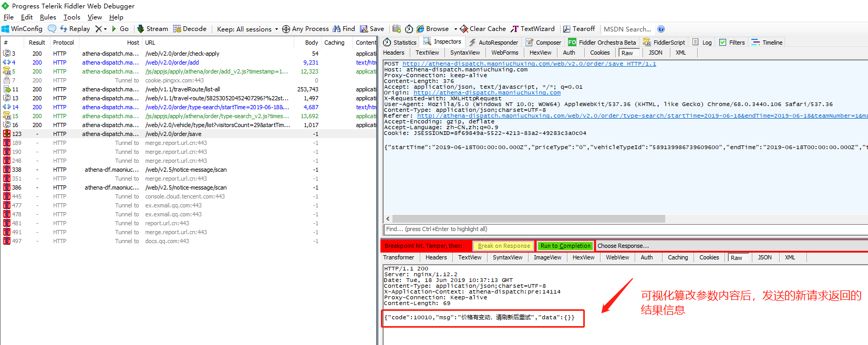Click the Break on Response button
This screenshot has width=868, height=345.
click(x=504, y=246)
